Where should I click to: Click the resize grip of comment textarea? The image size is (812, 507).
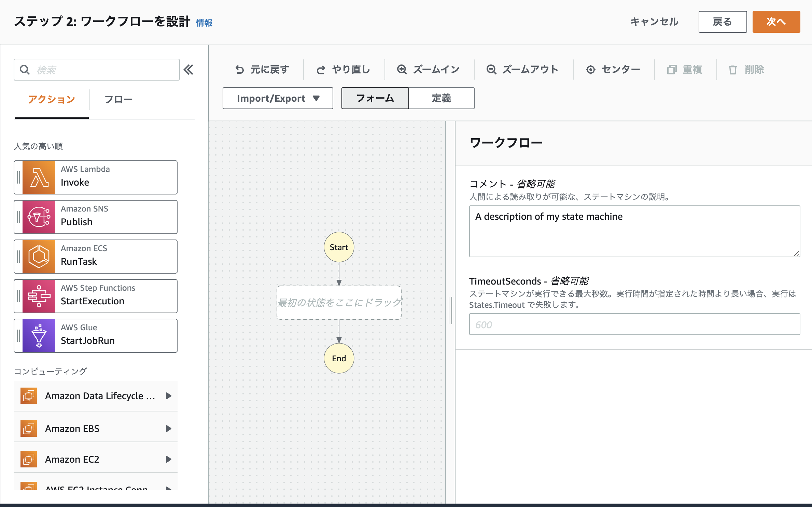point(797,253)
